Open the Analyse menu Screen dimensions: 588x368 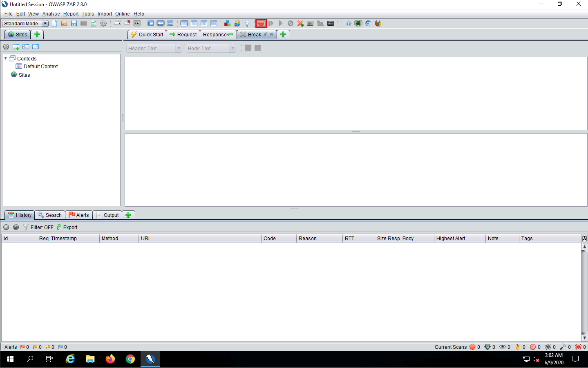click(51, 13)
